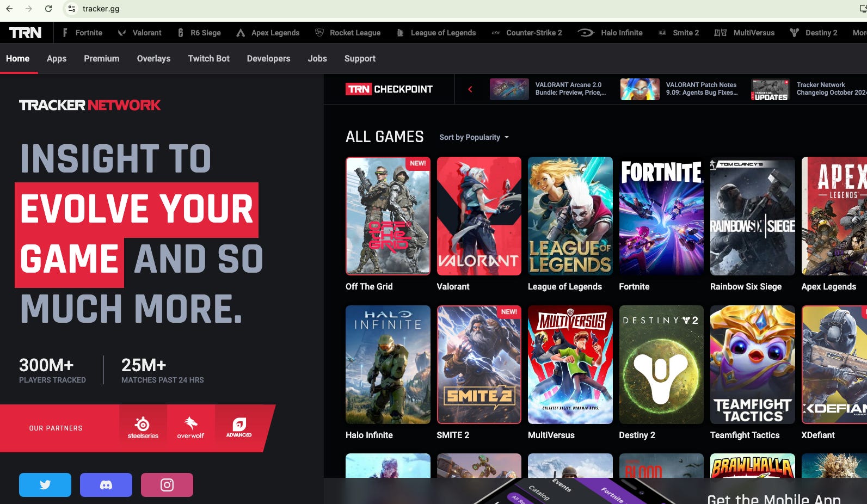Click the Tracker Network heading logo
This screenshot has height=504, width=867.
pos(90,105)
